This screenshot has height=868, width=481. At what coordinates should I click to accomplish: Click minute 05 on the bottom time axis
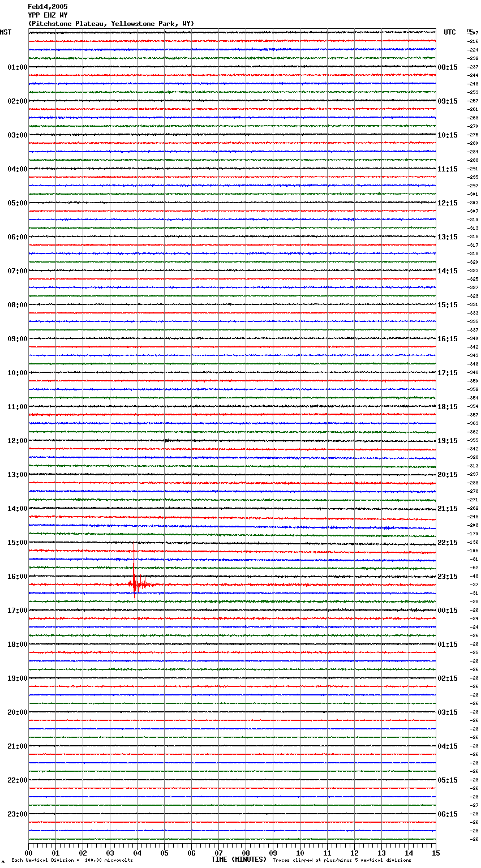[x=164, y=853]
